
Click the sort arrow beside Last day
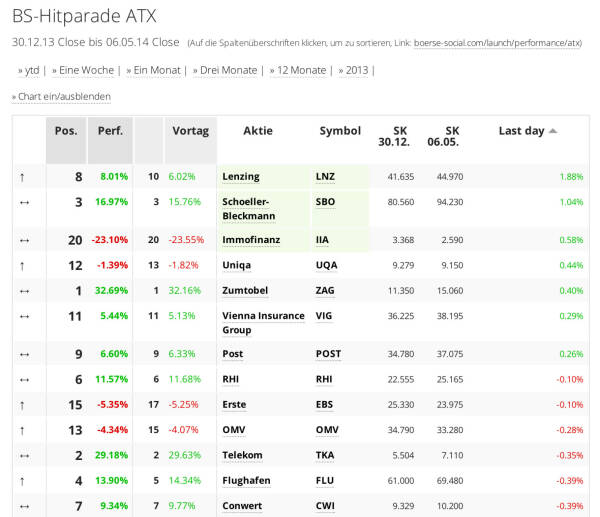click(553, 131)
